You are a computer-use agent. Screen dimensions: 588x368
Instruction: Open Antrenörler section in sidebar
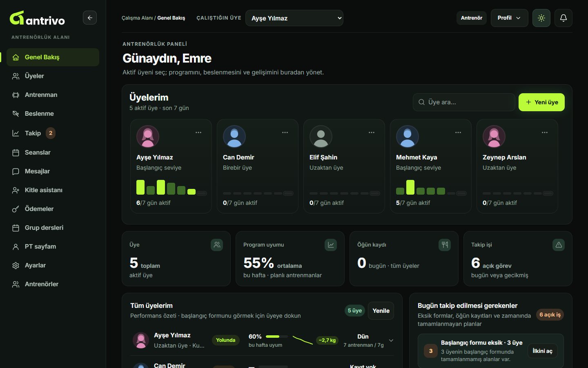53,284
